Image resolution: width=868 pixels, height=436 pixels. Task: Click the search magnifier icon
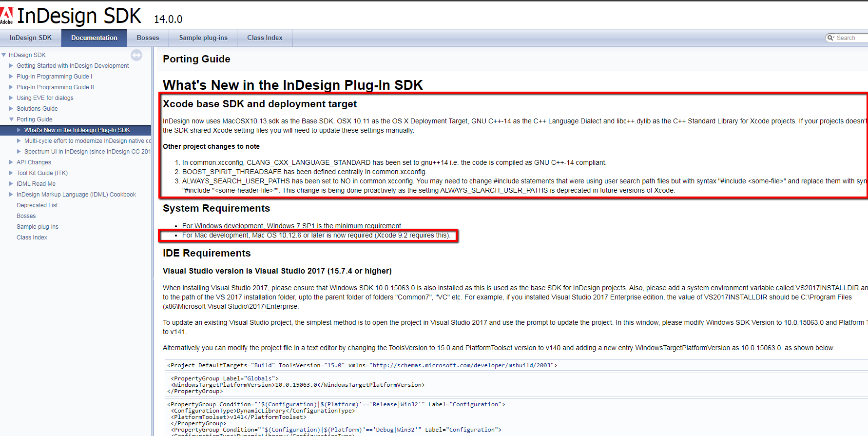pos(830,38)
